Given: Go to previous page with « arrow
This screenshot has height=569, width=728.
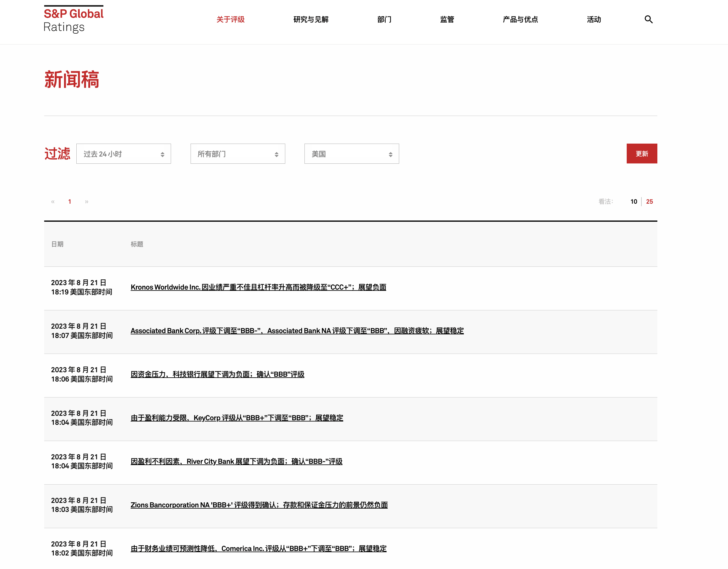Looking at the screenshot, I should 53,202.
